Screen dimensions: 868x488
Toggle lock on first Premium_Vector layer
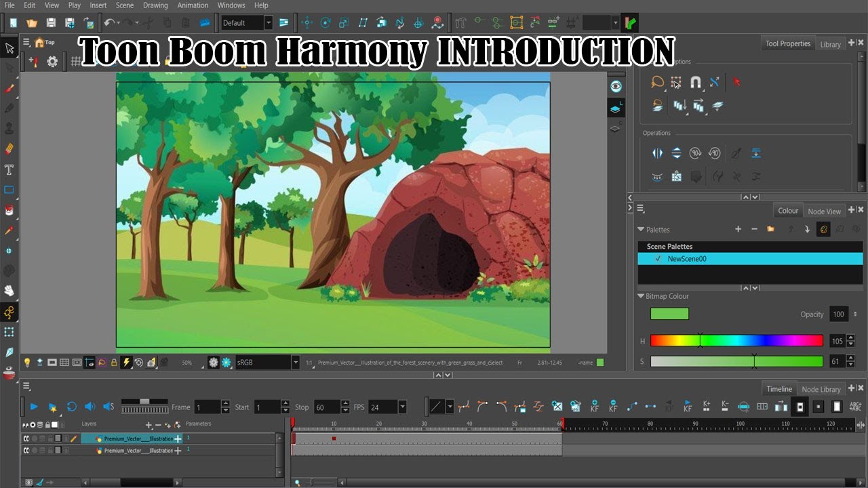50,439
